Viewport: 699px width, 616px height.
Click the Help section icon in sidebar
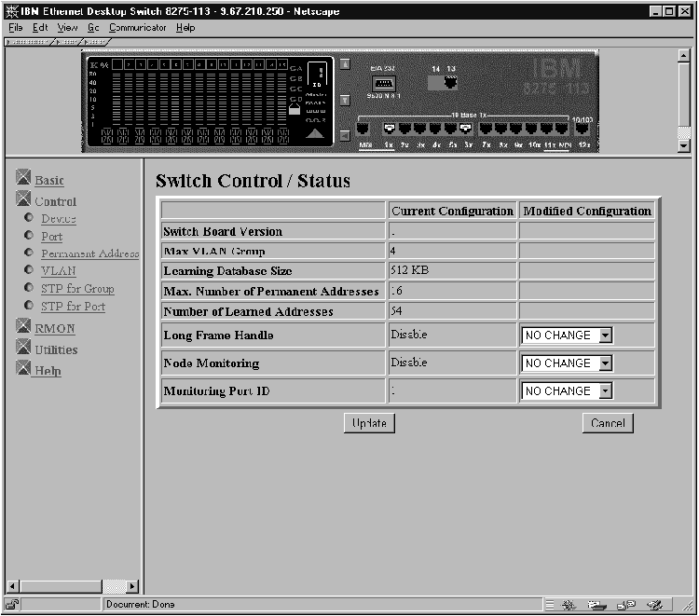click(x=24, y=369)
